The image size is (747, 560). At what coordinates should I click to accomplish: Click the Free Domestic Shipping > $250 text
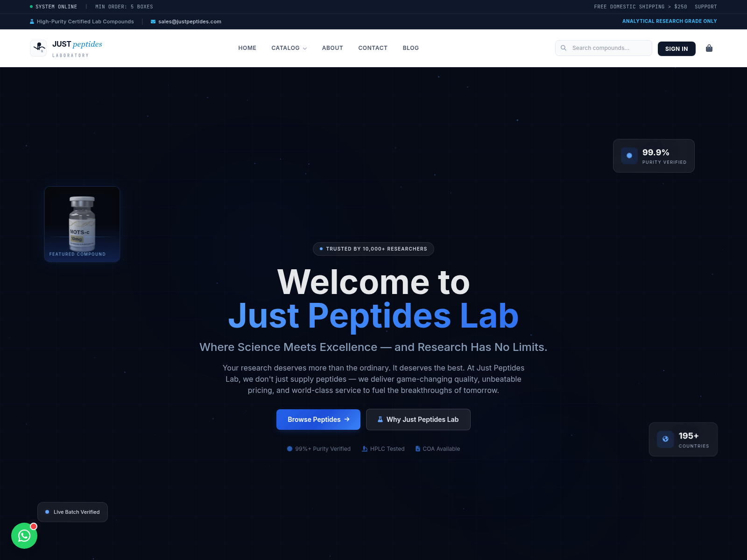641,7
